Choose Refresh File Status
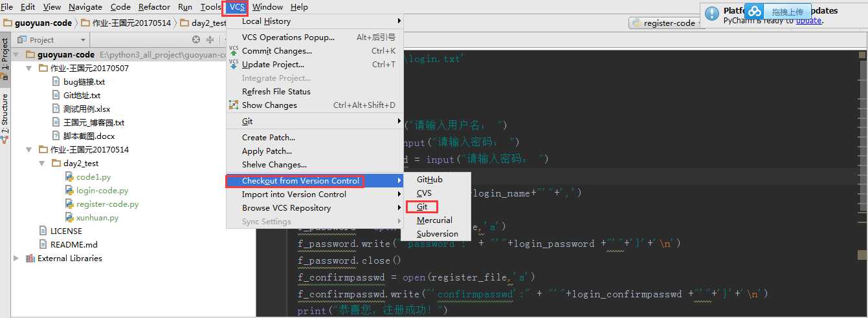The width and height of the screenshot is (868, 318). 315,91
